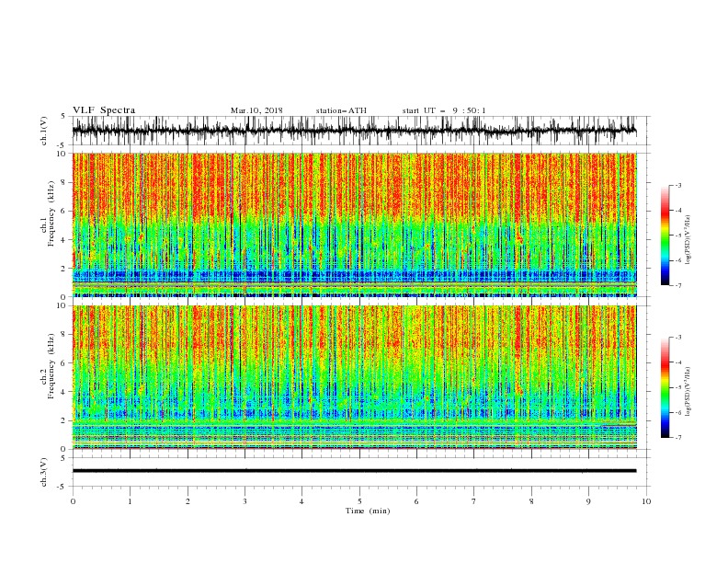Click the "-5" volt tick on ch.3(V) axis
The image size is (728, 563).
(x=63, y=487)
